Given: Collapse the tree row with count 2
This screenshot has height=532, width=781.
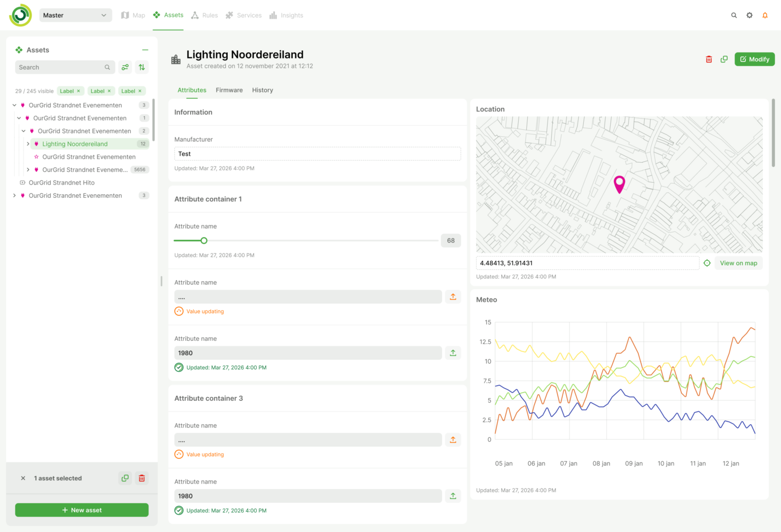Looking at the screenshot, I should [23, 131].
